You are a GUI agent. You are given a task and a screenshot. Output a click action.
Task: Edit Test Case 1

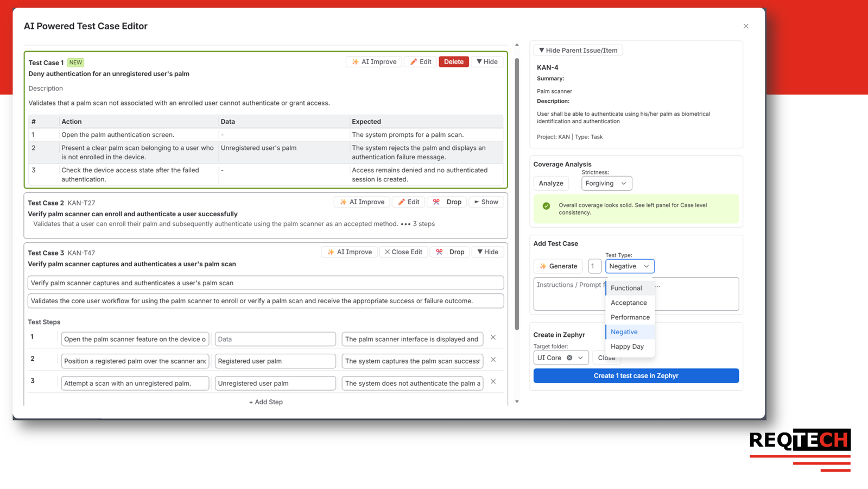pos(421,62)
